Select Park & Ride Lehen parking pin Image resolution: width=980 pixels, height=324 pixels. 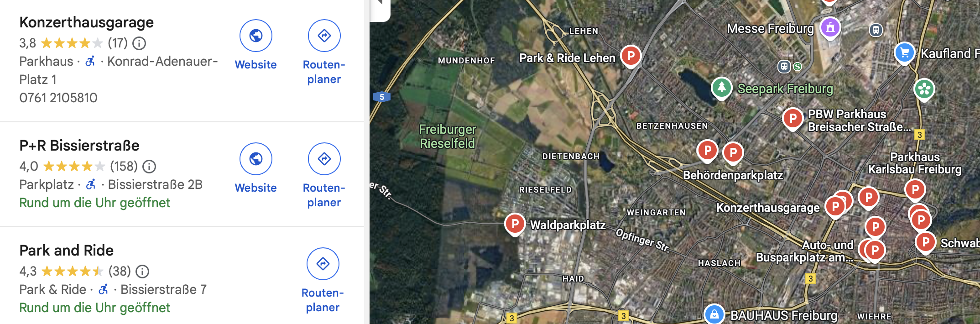point(631,57)
